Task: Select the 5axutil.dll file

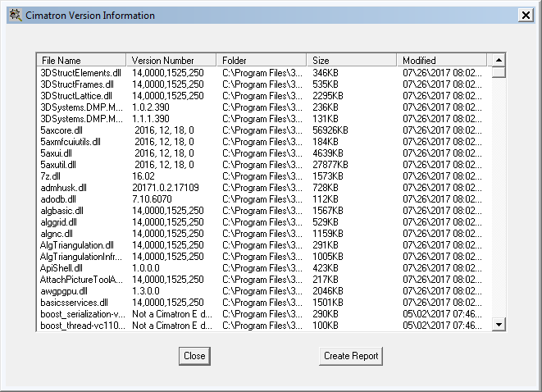Action: pos(58,165)
